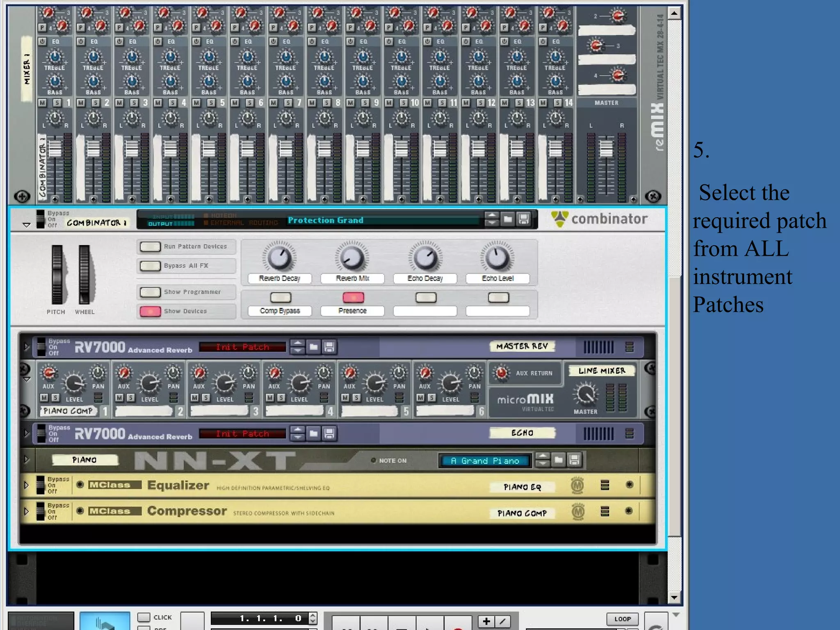The width and height of the screenshot is (840, 630).
Task: Click the Reverb Decay knob
Action: click(x=279, y=258)
